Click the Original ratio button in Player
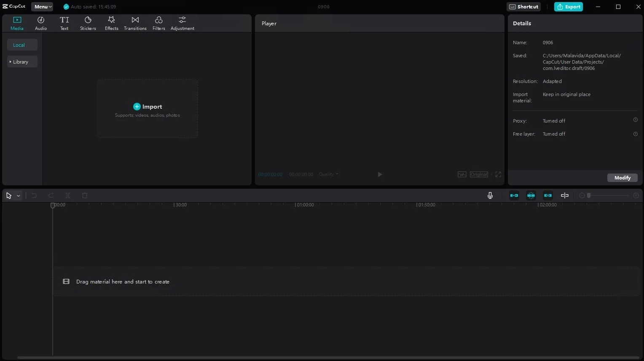This screenshot has height=361, width=644. click(479, 174)
